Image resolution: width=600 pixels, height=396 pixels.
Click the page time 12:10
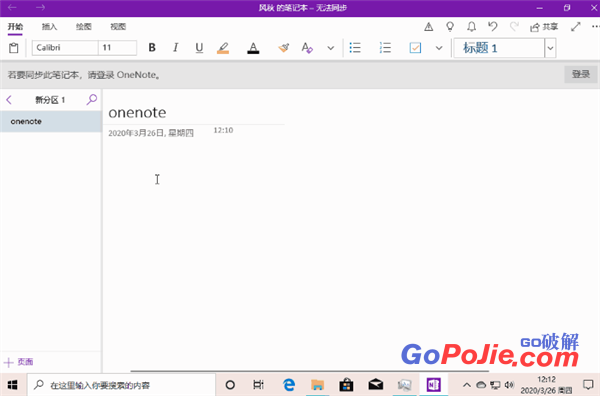coord(223,130)
